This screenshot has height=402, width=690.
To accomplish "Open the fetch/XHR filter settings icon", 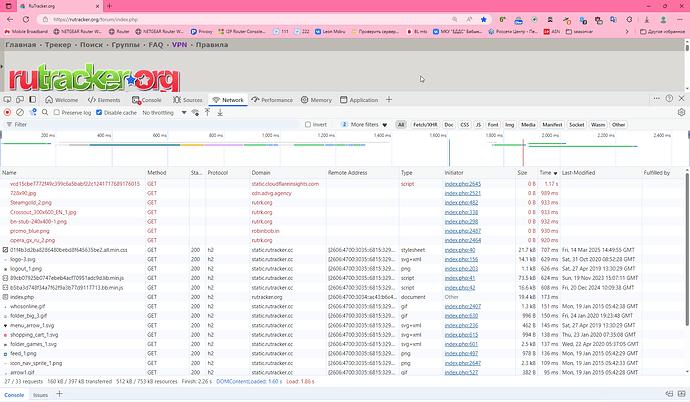I will 33,113.
